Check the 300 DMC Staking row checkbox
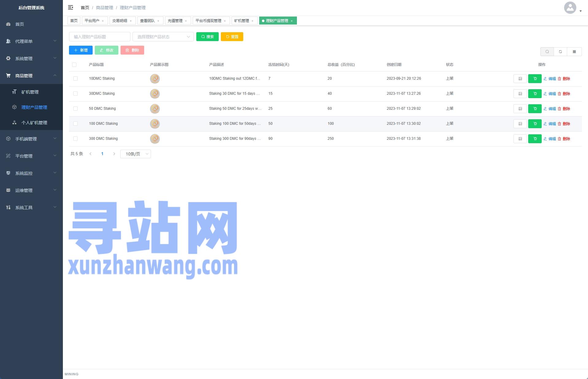 [75, 139]
